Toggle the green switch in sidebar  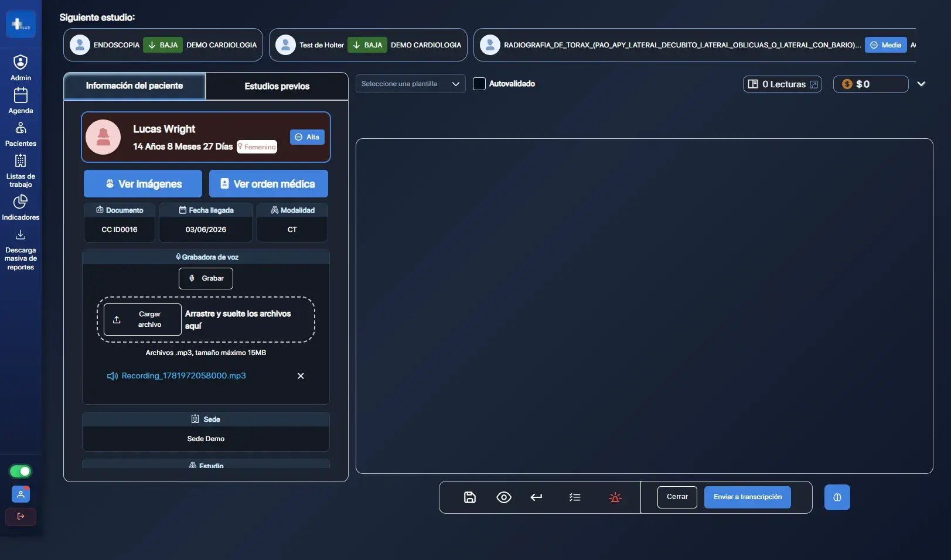(21, 471)
